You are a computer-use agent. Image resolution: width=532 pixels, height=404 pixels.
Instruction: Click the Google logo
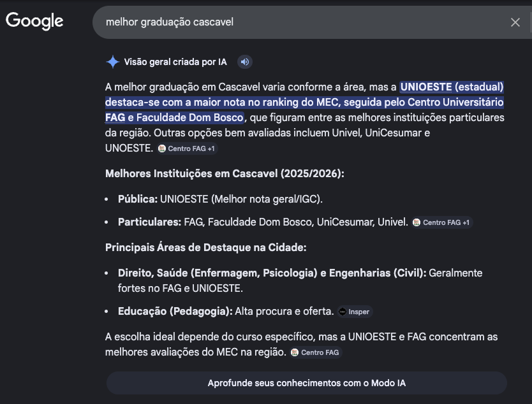click(34, 21)
